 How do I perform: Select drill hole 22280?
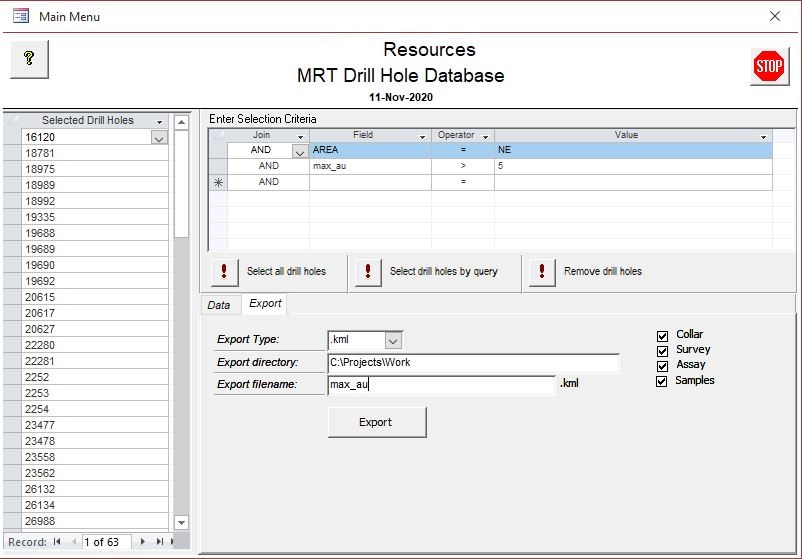click(95, 345)
